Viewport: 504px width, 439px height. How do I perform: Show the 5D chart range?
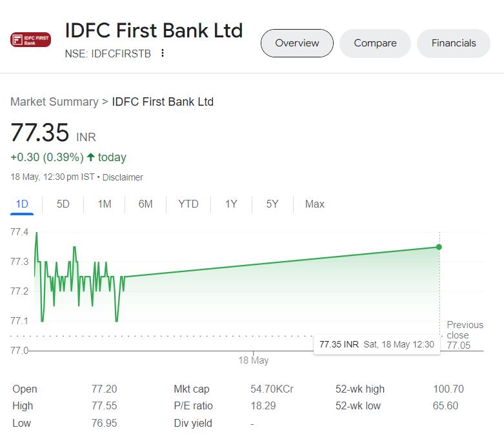click(x=63, y=204)
